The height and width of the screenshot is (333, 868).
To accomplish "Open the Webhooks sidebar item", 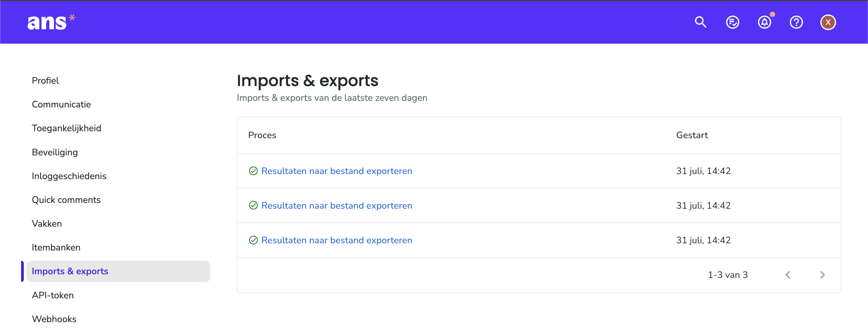I will (x=54, y=319).
